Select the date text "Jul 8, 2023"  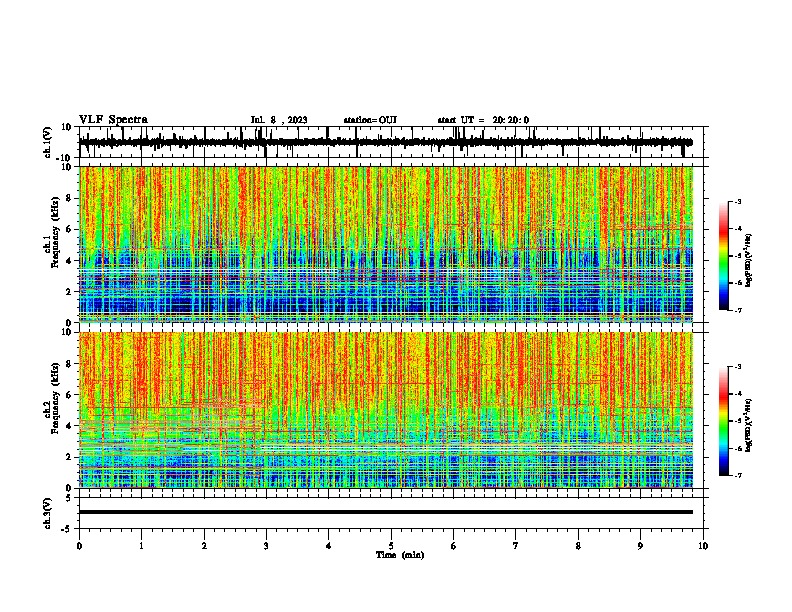[279, 120]
